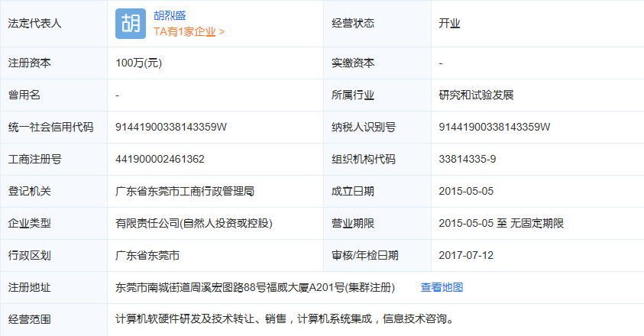Click the 经营范围 description text
Image resolution: width=644 pixels, height=336 pixels.
283,318
